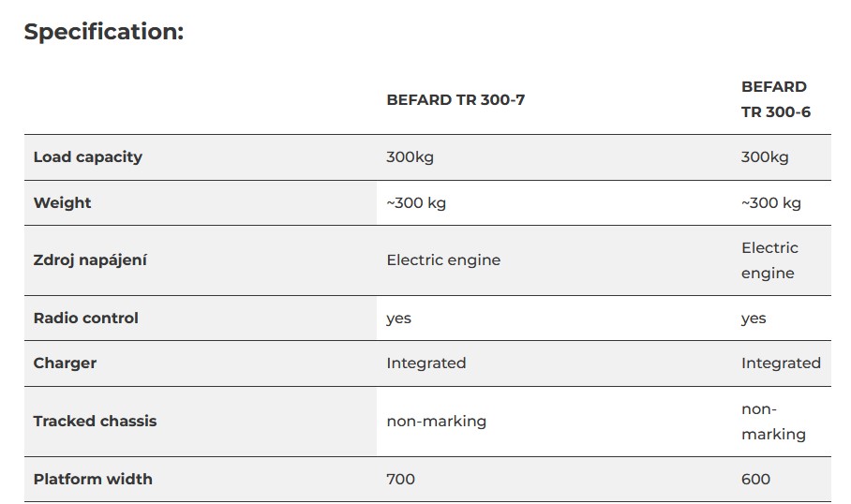
Task: Select TR 300-7 load capacity value 300kg
Action: [410, 156]
